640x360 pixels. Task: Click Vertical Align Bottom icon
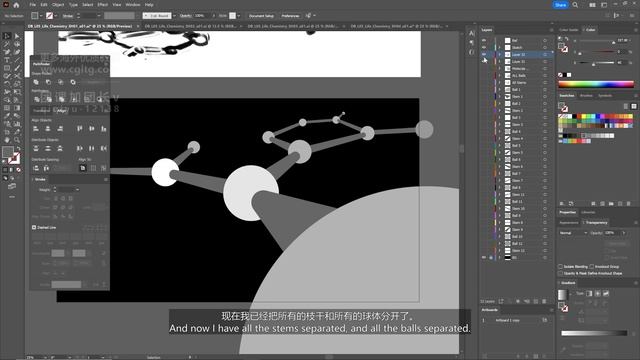pyautogui.click(x=104, y=129)
